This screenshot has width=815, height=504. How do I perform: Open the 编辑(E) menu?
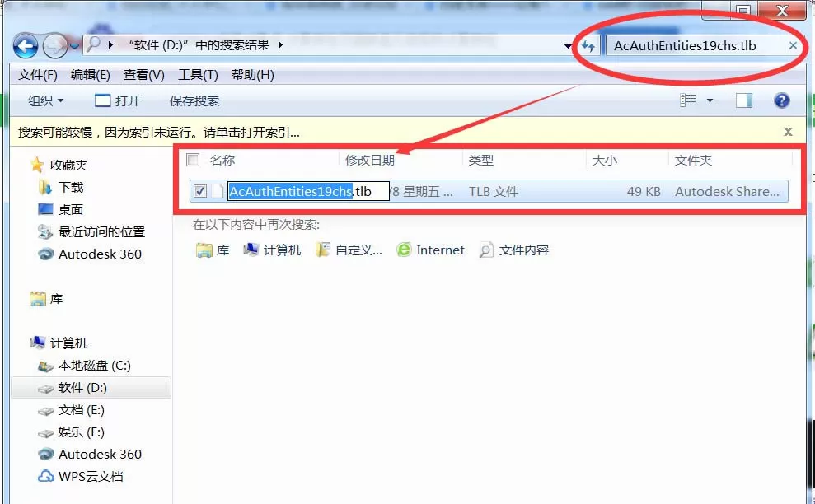(91, 75)
